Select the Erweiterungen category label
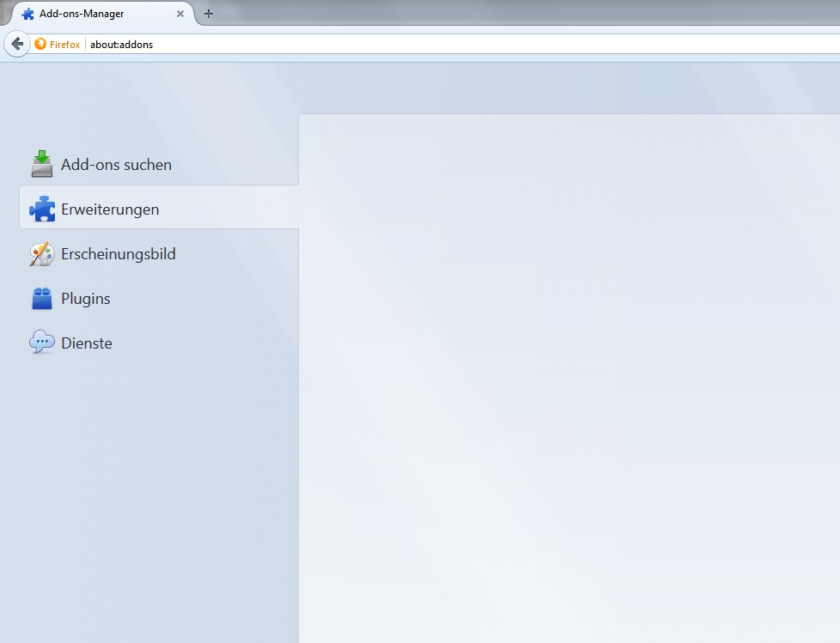The height and width of the screenshot is (643, 840). coord(110,209)
